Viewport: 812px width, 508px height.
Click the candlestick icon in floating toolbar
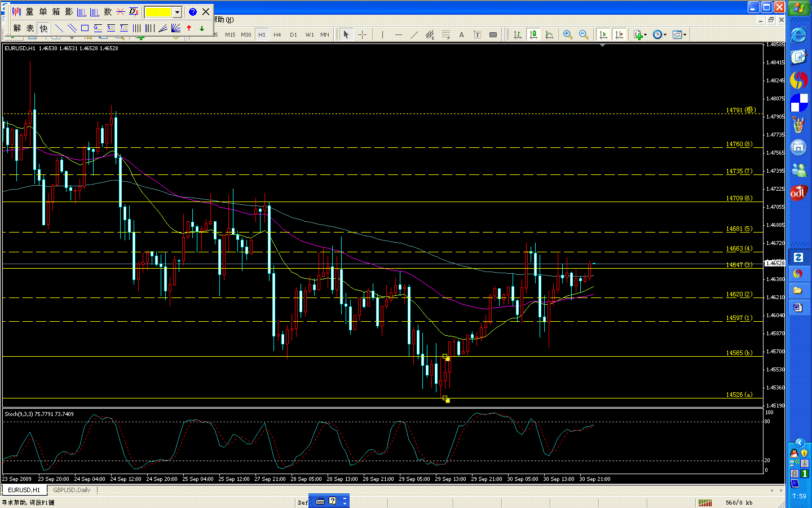[16, 12]
